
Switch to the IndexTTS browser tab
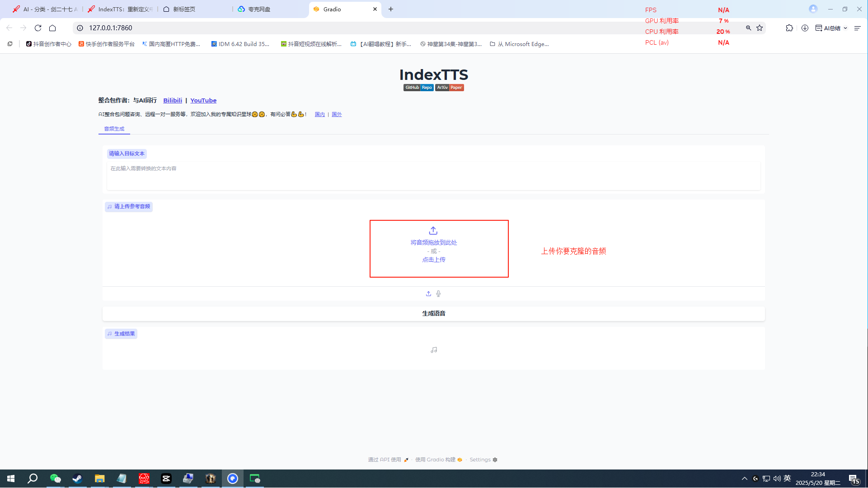point(121,9)
